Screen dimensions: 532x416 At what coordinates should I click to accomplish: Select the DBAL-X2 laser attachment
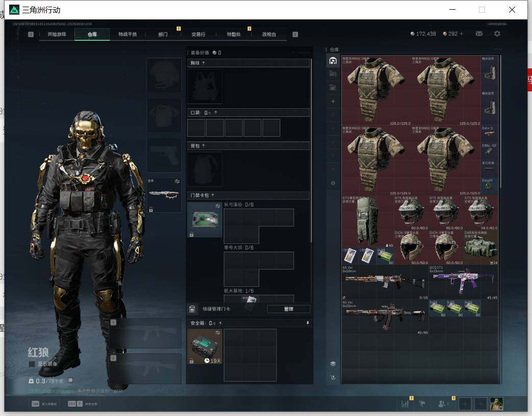pos(489,151)
